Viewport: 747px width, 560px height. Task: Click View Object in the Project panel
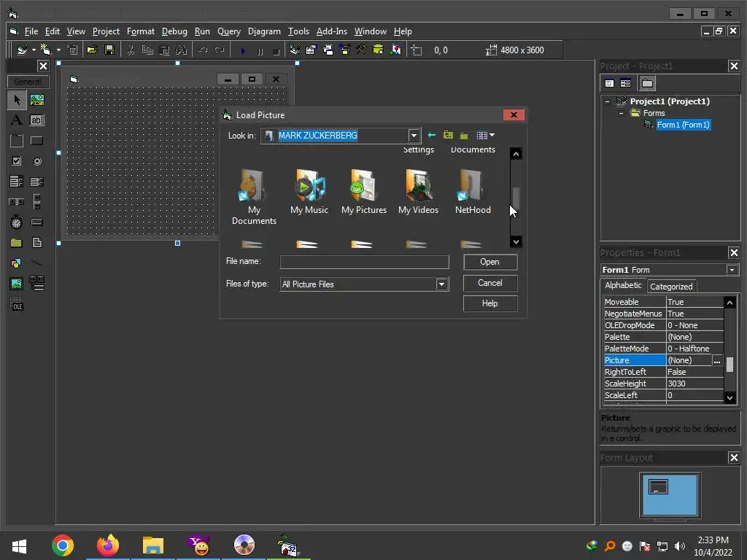coord(625,83)
